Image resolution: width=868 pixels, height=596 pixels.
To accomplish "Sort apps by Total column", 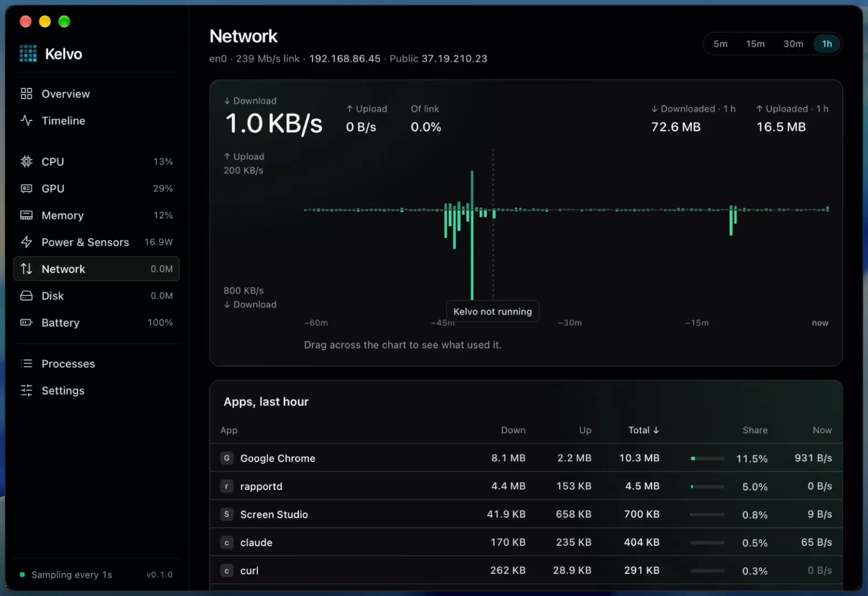I will 644,430.
